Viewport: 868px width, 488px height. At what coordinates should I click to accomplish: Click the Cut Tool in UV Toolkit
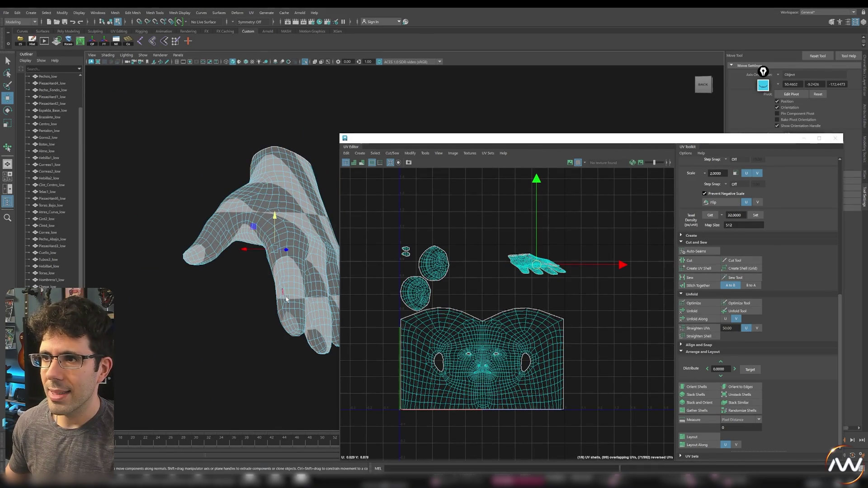coord(735,260)
